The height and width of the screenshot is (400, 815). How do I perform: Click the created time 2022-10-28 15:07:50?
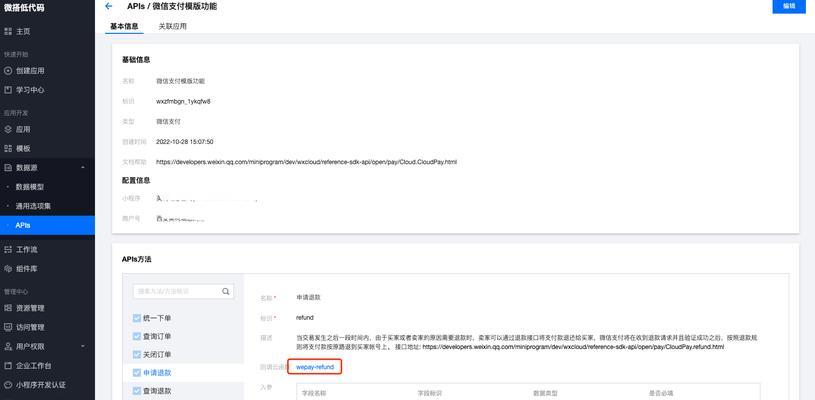click(x=185, y=142)
